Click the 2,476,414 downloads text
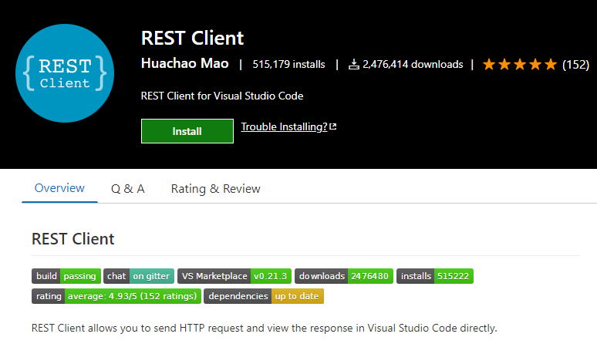The width and height of the screenshot is (597, 364). click(413, 64)
